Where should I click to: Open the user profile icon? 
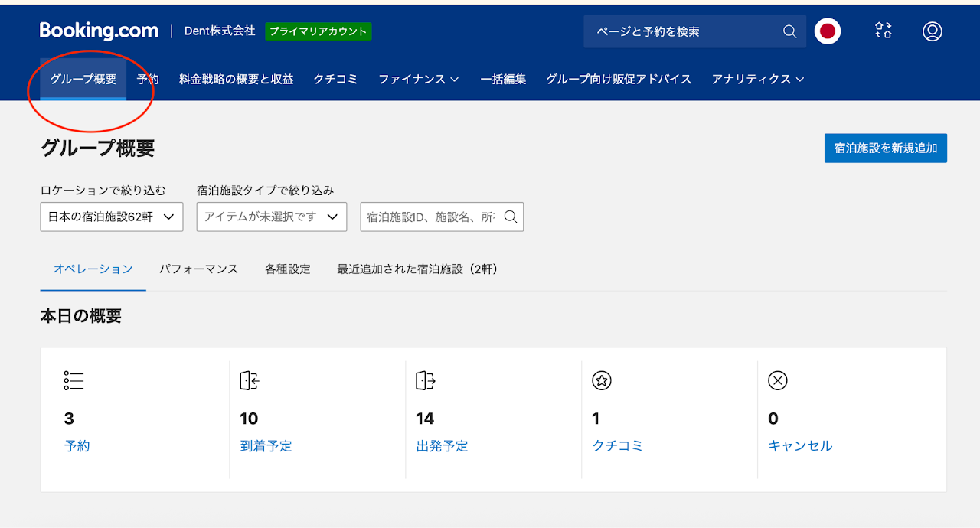click(x=932, y=31)
